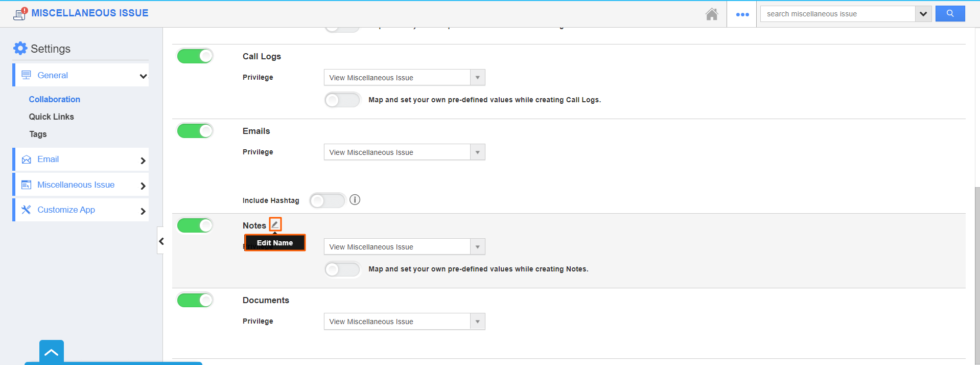Screen dimensions: 980x365
Task: Expand the Miscellaneous Issue section arrow
Action: [143, 186]
